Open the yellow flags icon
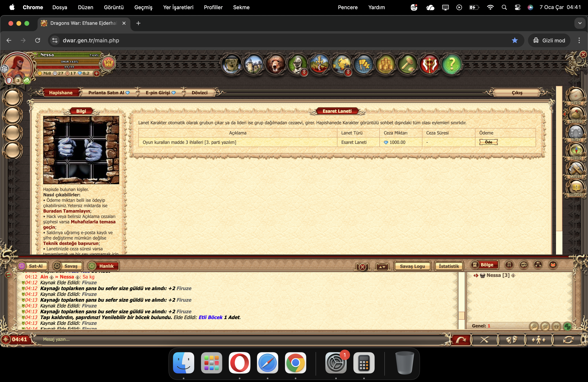This screenshot has height=382, width=588. 363,64
